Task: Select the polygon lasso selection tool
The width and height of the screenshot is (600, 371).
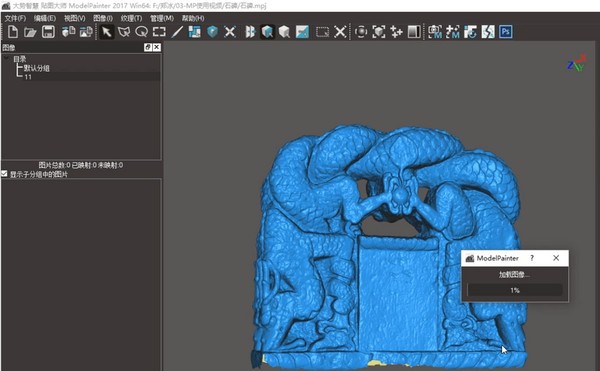Action: click(x=124, y=32)
